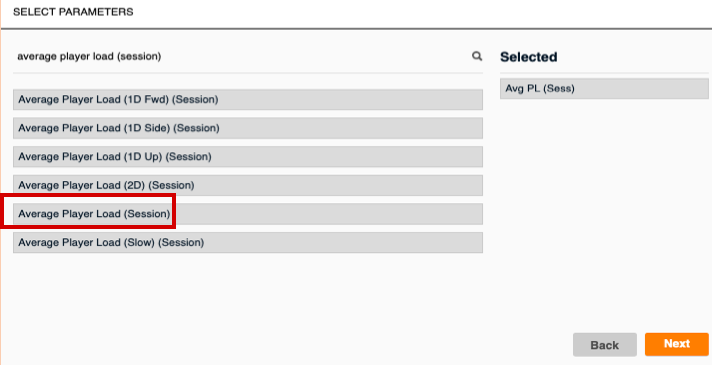The width and height of the screenshot is (712, 365).
Task: Go to the next step with Next
Action: click(677, 344)
